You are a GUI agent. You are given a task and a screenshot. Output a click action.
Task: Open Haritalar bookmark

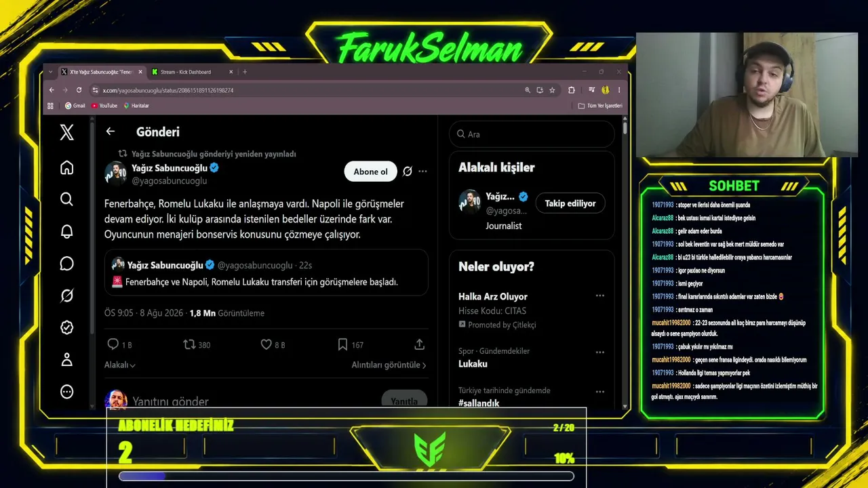click(x=136, y=106)
